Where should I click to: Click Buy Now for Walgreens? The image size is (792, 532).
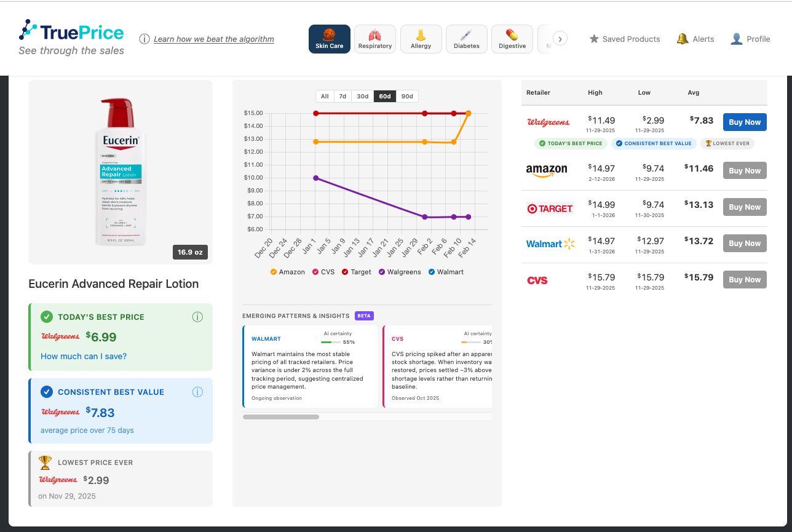click(x=745, y=122)
